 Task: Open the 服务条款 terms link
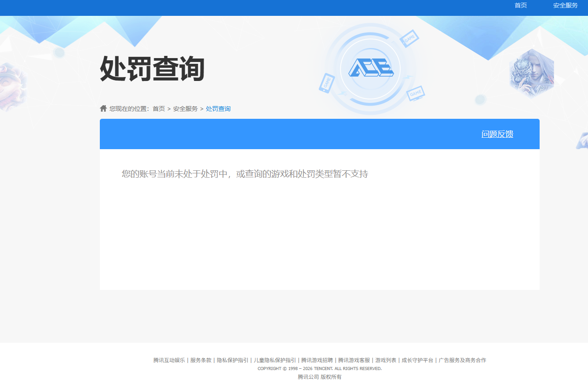(200, 360)
